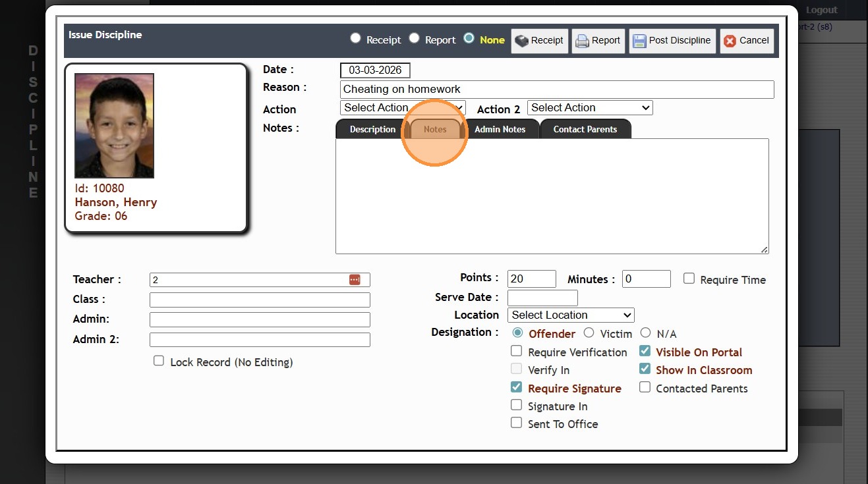The image size is (868, 484).
Task: Click Henry Hanson's student photo
Action: pyautogui.click(x=114, y=126)
